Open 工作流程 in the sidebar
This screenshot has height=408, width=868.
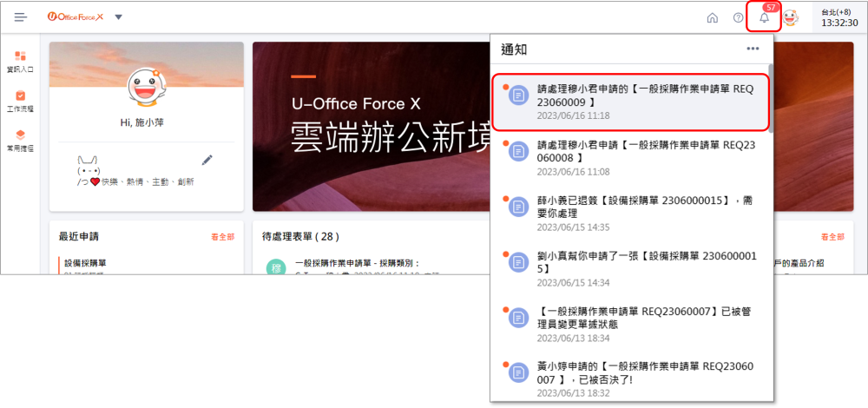pos(20,102)
